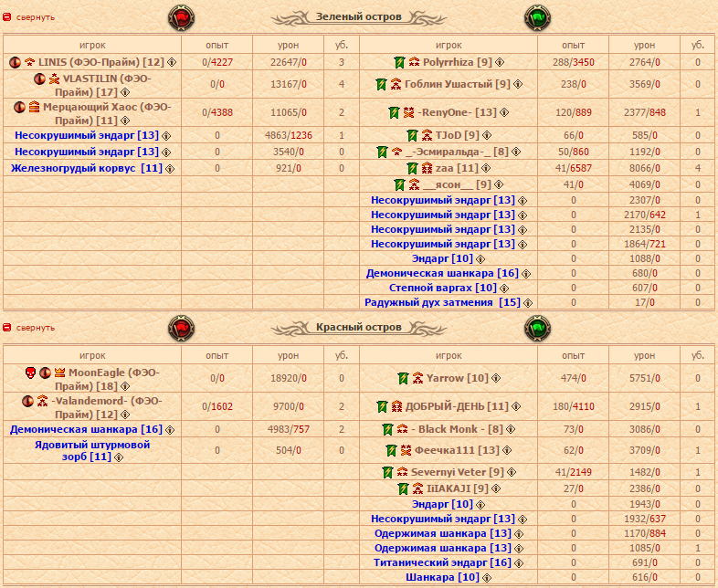This screenshot has height=588, width=718.
Task: Click the faction orb icon beside VLASTILIN
Action: [x=39, y=79]
